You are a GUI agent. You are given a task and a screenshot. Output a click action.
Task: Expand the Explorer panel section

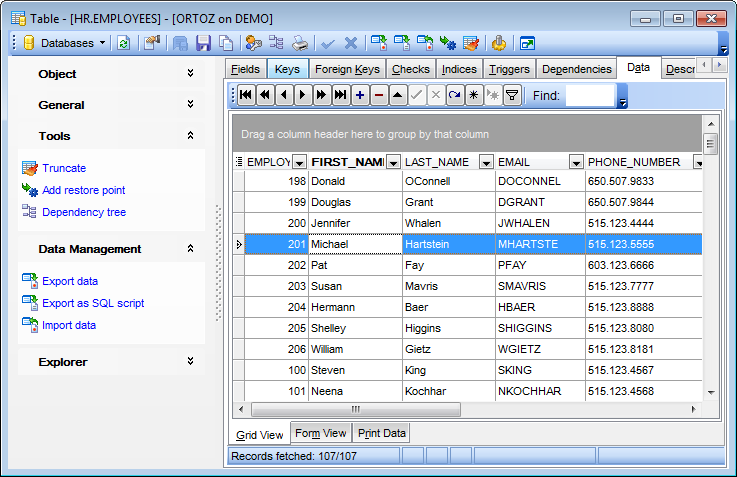pyautogui.click(x=190, y=362)
